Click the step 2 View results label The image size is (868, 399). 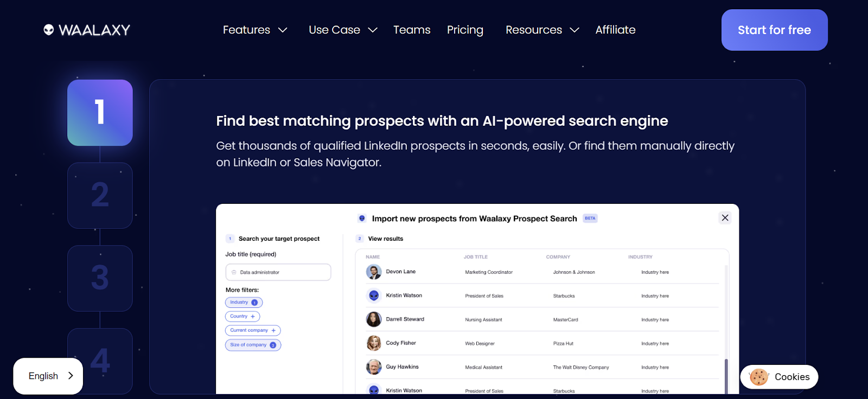click(x=386, y=239)
